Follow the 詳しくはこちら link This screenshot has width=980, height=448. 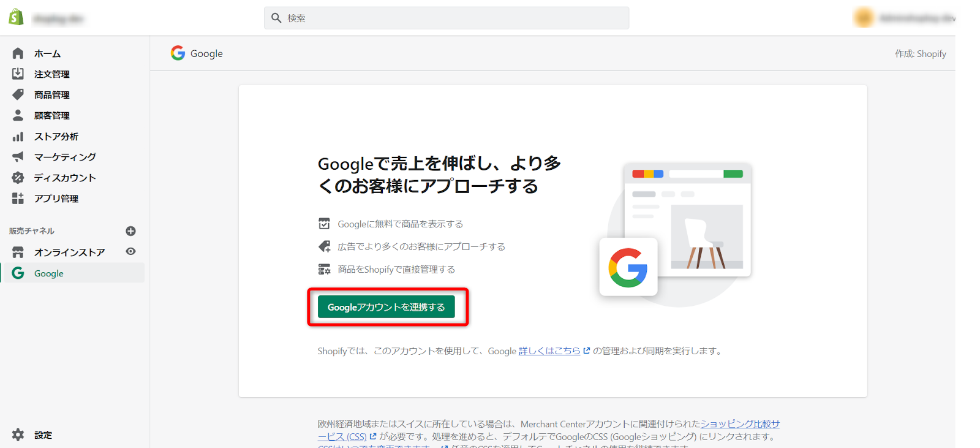click(x=549, y=351)
